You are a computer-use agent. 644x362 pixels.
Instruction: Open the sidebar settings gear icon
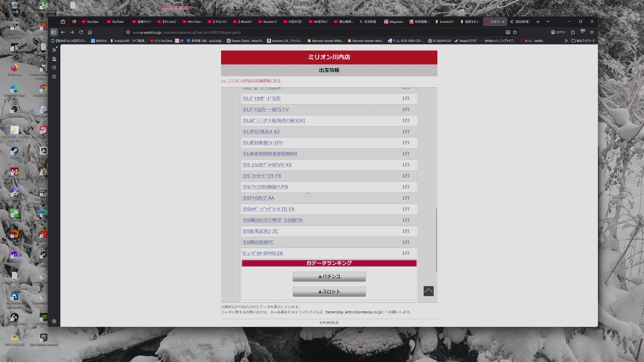tap(54, 321)
